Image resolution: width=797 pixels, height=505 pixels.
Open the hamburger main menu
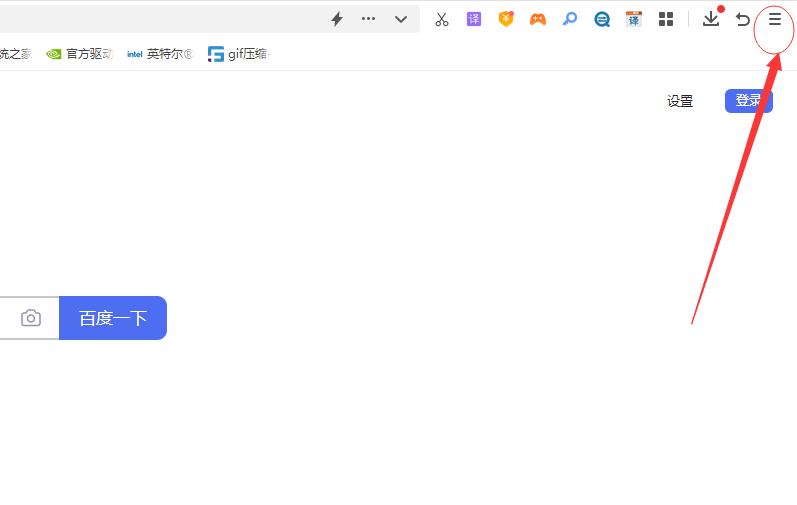775,19
